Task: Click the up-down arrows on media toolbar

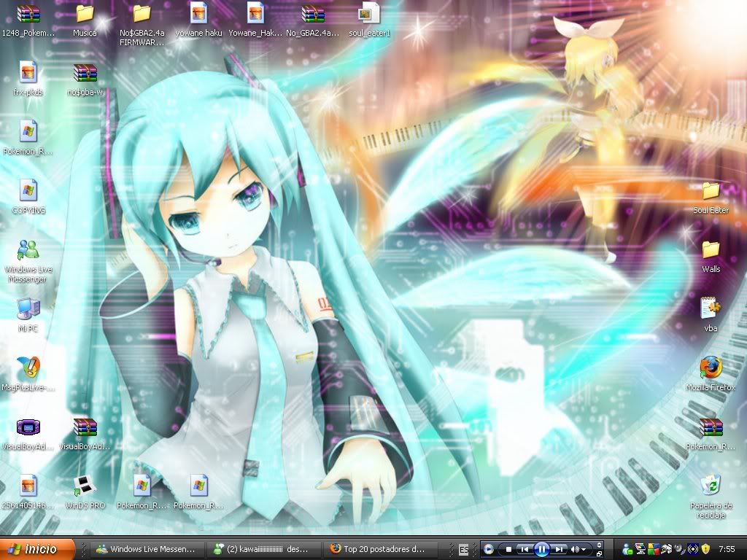Action: tap(600, 545)
